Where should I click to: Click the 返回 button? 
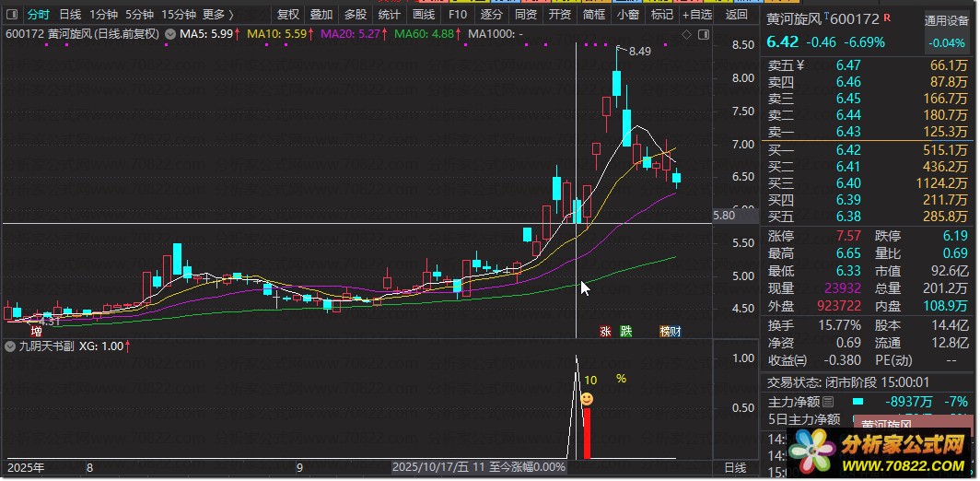click(x=737, y=15)
